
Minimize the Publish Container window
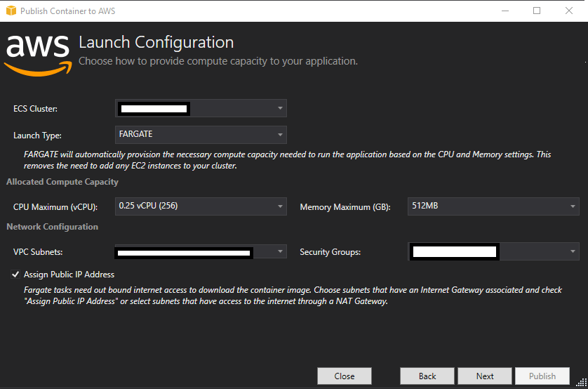(x=505, y=11)
